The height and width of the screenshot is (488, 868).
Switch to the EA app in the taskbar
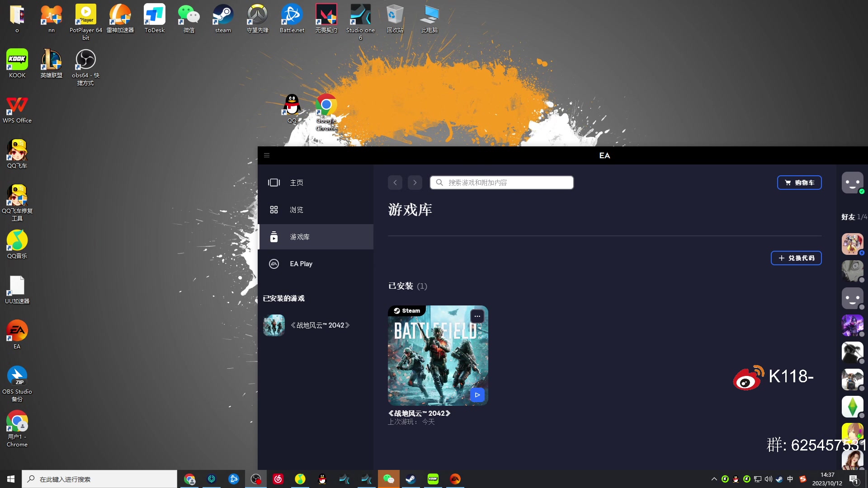click(x=455, y=479)
